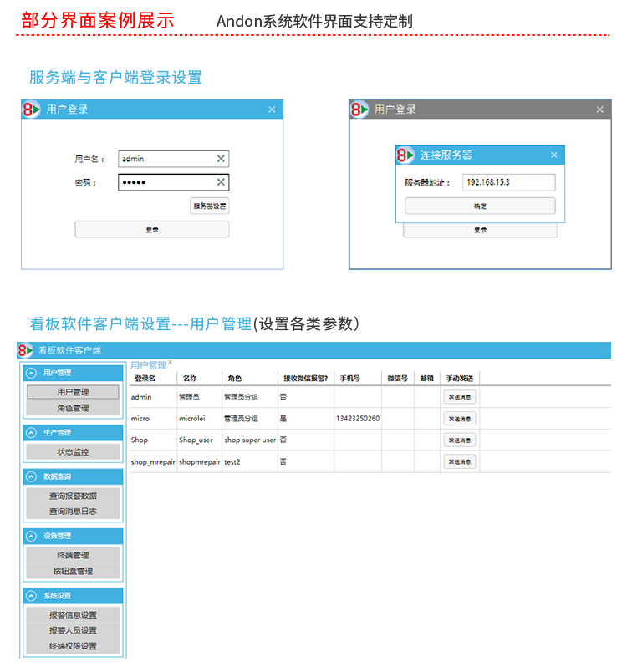This screenshot has width=627, height=672.
Task: Clear the password field with its X icon
Action: (x=221, y=182)
